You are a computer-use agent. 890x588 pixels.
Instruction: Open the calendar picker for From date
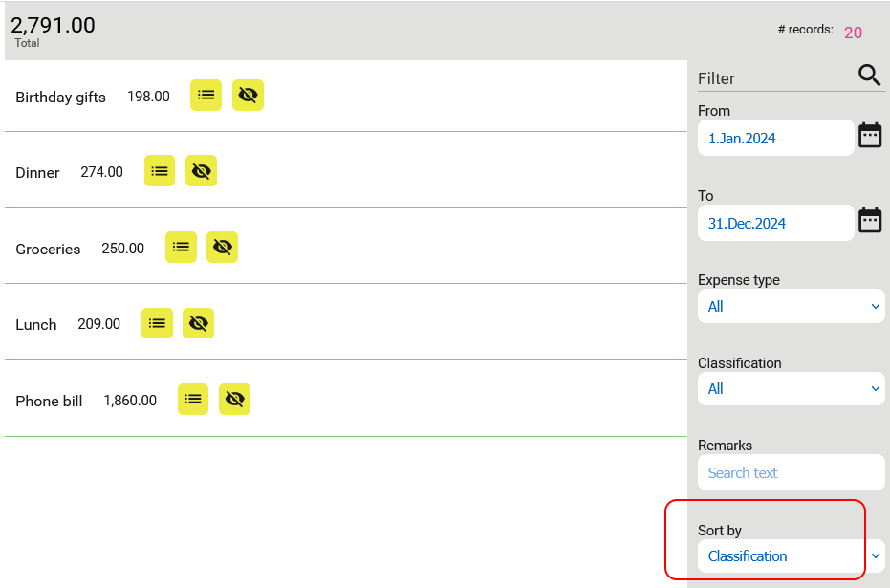click(x=869, y=135)
